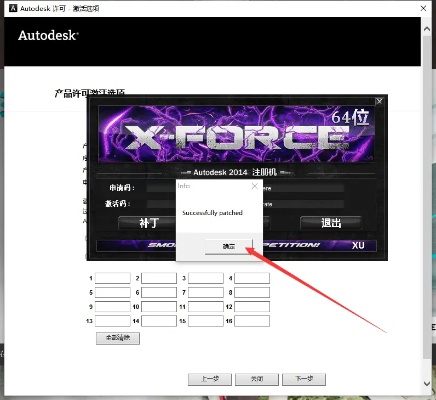Click activation code box number 2
436x400 pixels.
tap(159, 278)
